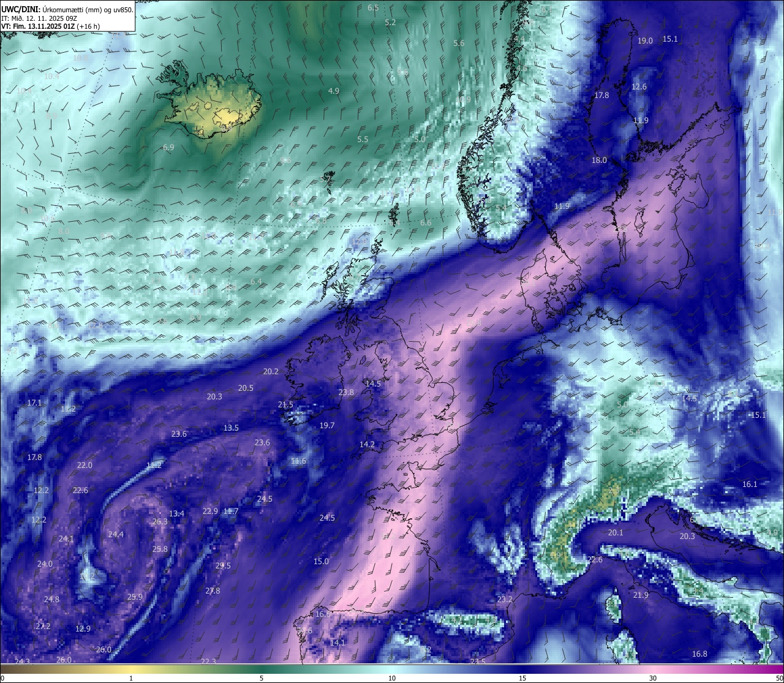Click the 24.3 value at bottom left
This screenshot has height=683, width=784.
(23, 661)
